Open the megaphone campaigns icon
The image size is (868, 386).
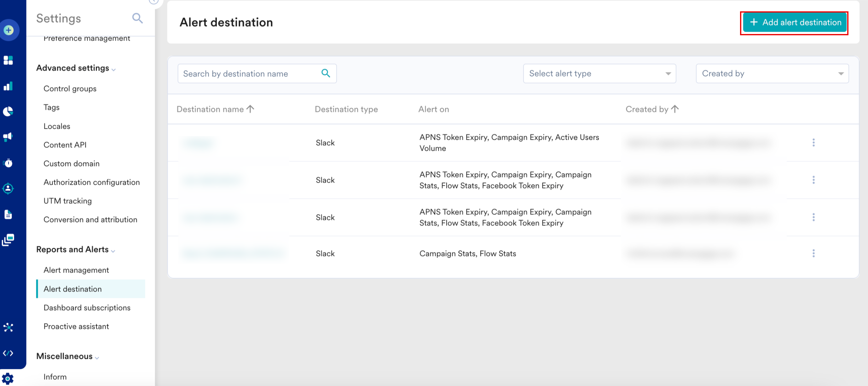pos(8,137)
